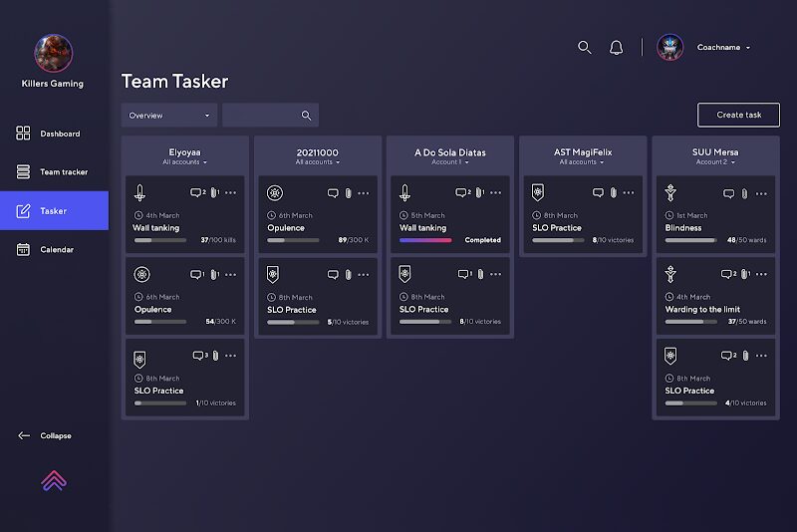Open the Account 2 dropdown under SUU Mersa

pos(715,162)
